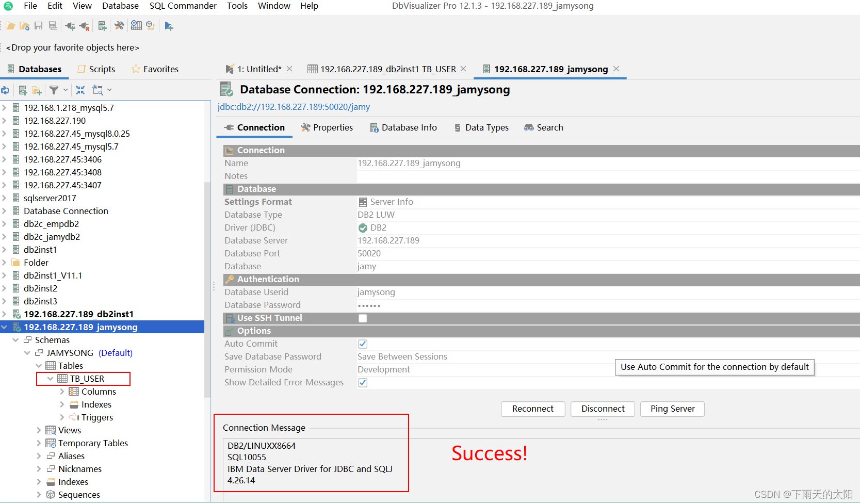
Task: Click the new SQL Commander play icon
Action: click(x=169, y=26)
